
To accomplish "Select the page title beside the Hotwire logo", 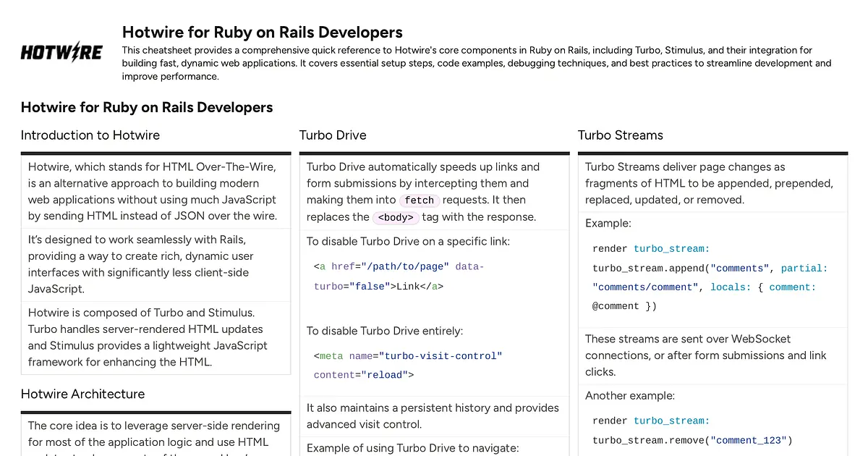I will pyautogui.click(x=263, y=32).
